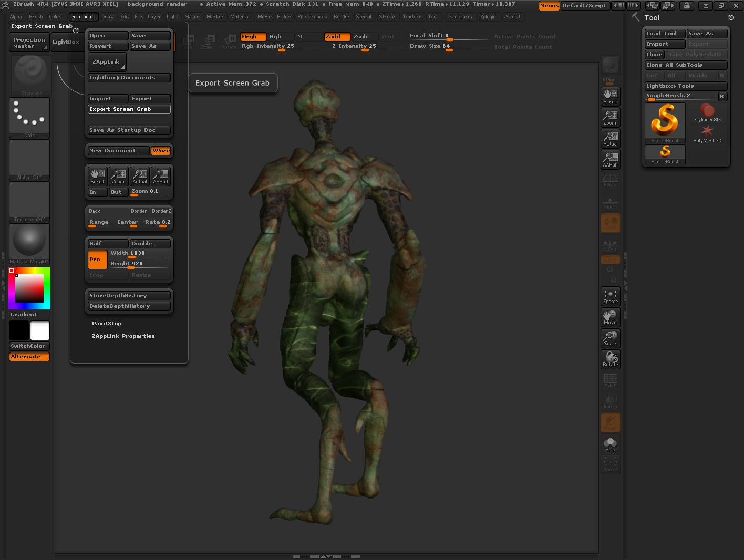Click the Document palette dock icon

click(x=76, y=30)
